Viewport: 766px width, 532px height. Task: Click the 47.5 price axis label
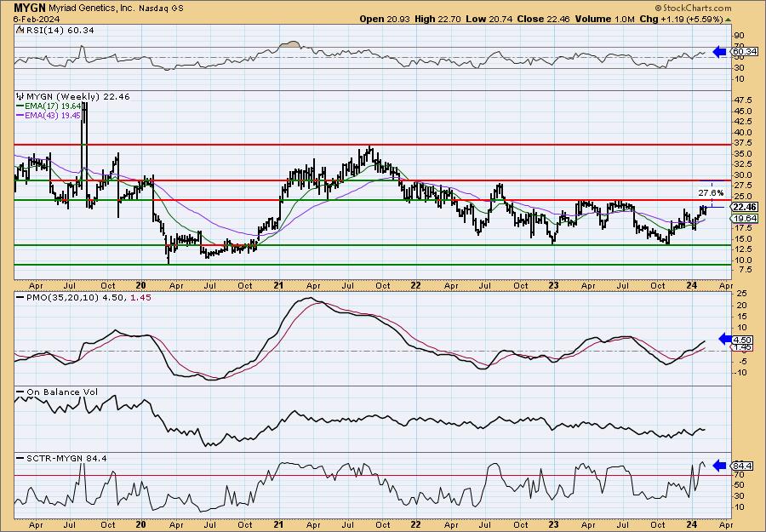(x=744, y=100)
